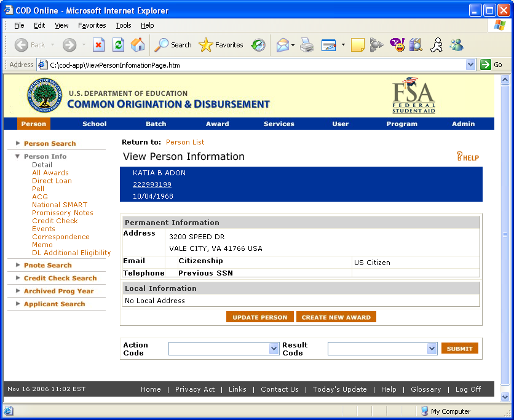This screenshot has height=420, width=514.
Task: Open the Favorites star button
Action: tap(221, 45)
